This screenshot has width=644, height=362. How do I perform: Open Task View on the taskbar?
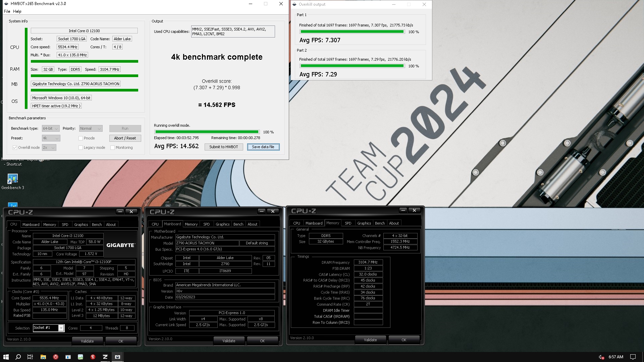30,357
